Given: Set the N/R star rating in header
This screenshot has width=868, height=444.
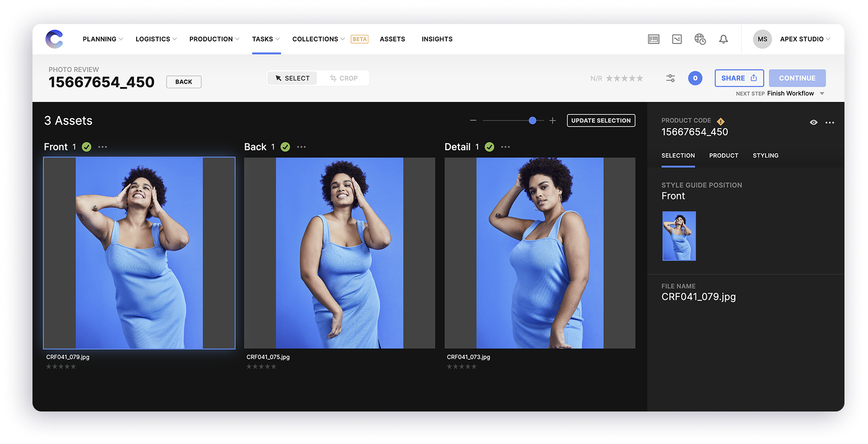Looking at the screenshot, I should [624, 78].
